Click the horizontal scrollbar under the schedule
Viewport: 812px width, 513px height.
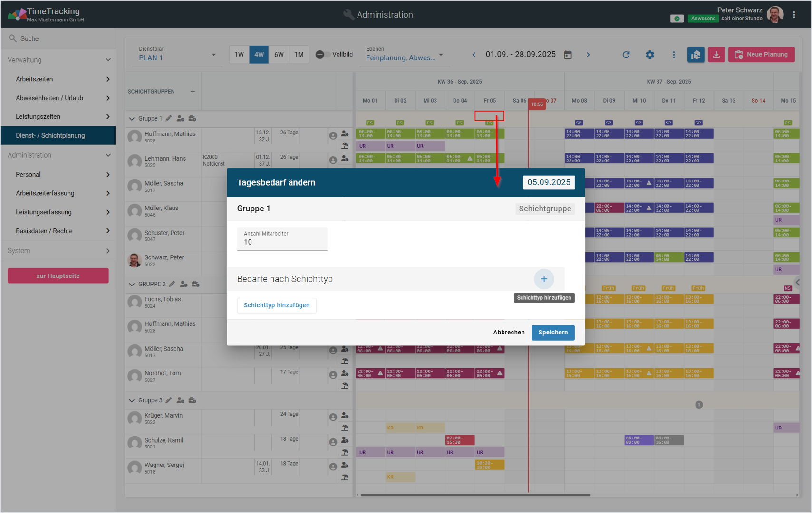point(475,495)
